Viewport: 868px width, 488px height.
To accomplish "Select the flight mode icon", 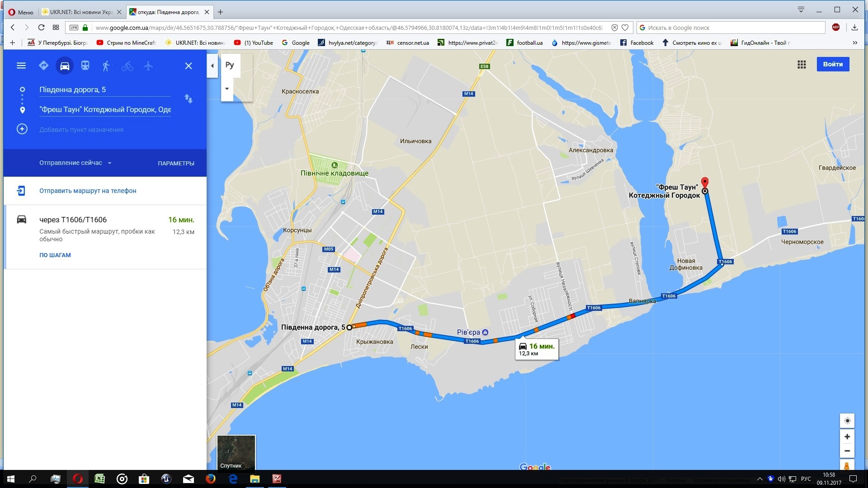I will point(146,66).
